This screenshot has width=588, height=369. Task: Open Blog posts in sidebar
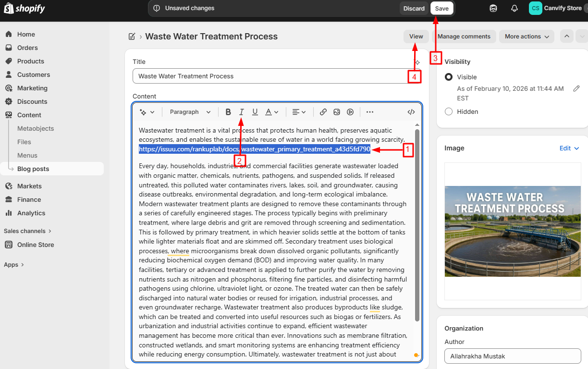tap(33, 169)
